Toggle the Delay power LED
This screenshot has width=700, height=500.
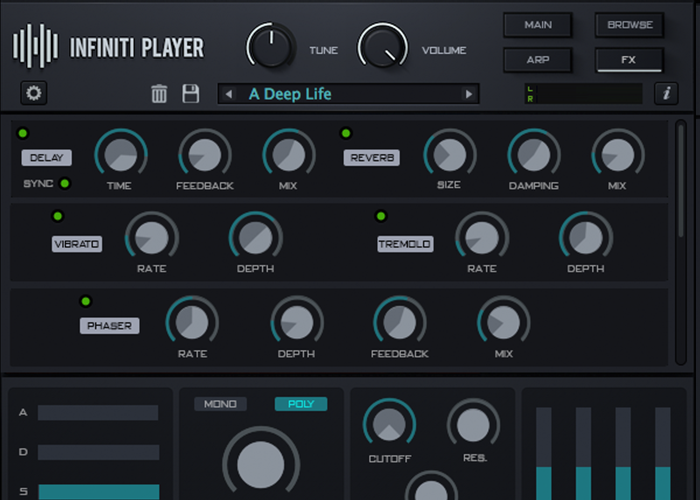(23, 133)
